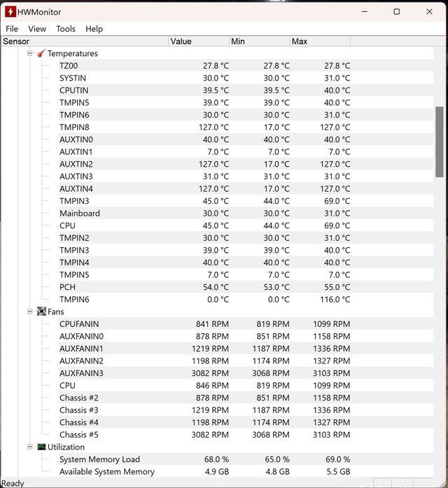Viewport: 448px width, 488px height.
Task: Click the Max column header
Action: click(320, 41)
